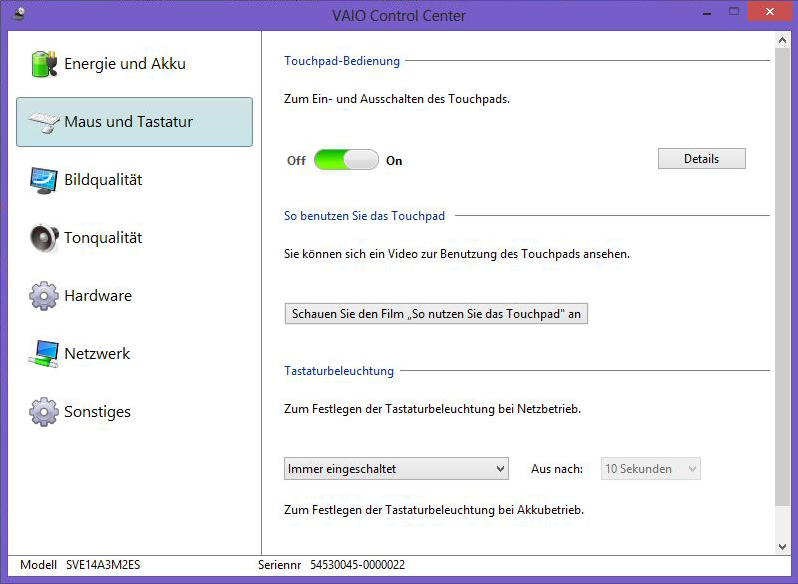Image resolution: width=798 pixels, height=584 pixels.
Task: Click the scrollbar up arrow
Action: coord(782,40)
